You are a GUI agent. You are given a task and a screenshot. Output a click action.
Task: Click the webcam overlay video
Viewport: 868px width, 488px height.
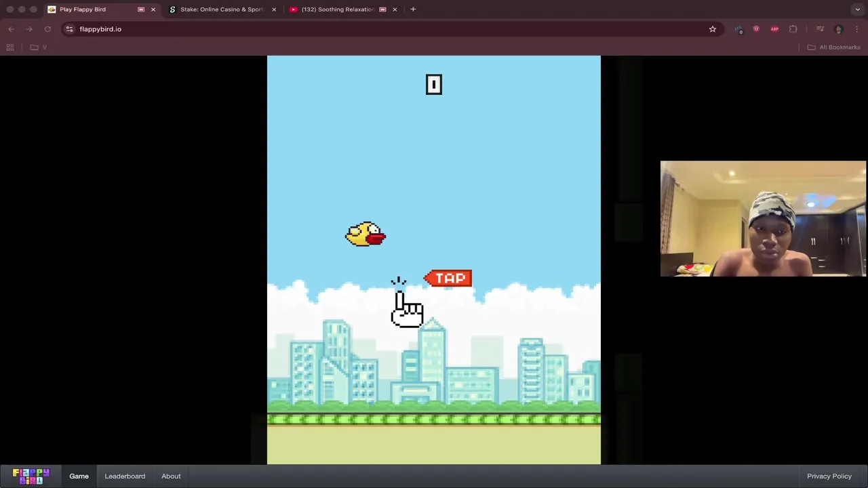tap(764, 219)
